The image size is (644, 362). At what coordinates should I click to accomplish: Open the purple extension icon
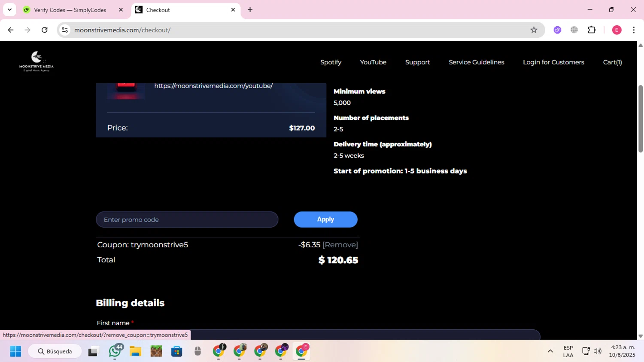click(557, 30)
